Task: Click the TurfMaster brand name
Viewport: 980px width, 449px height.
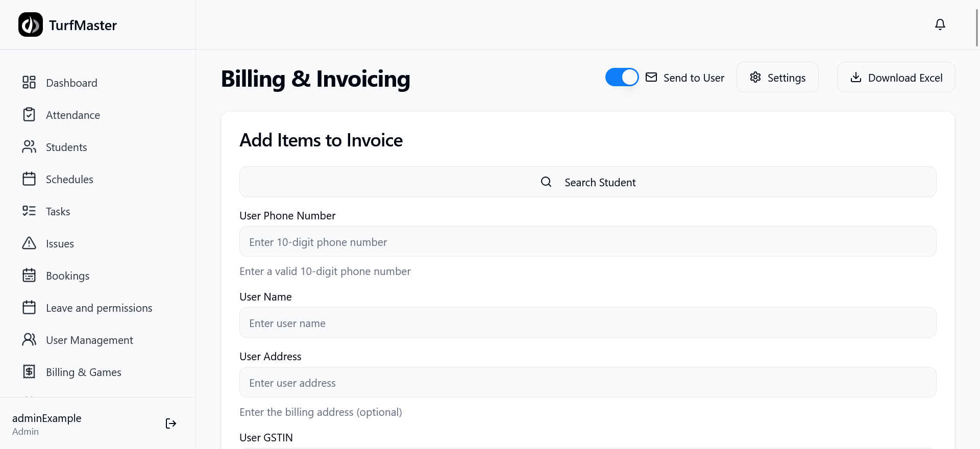Action: [83, 25]
